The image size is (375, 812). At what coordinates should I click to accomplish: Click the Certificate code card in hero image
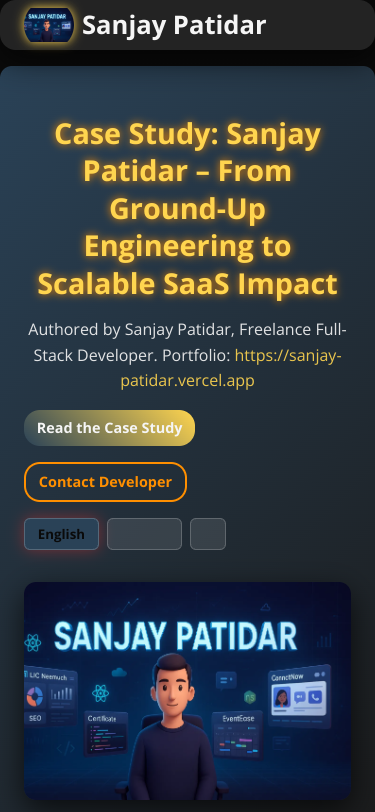click(106, 732)
